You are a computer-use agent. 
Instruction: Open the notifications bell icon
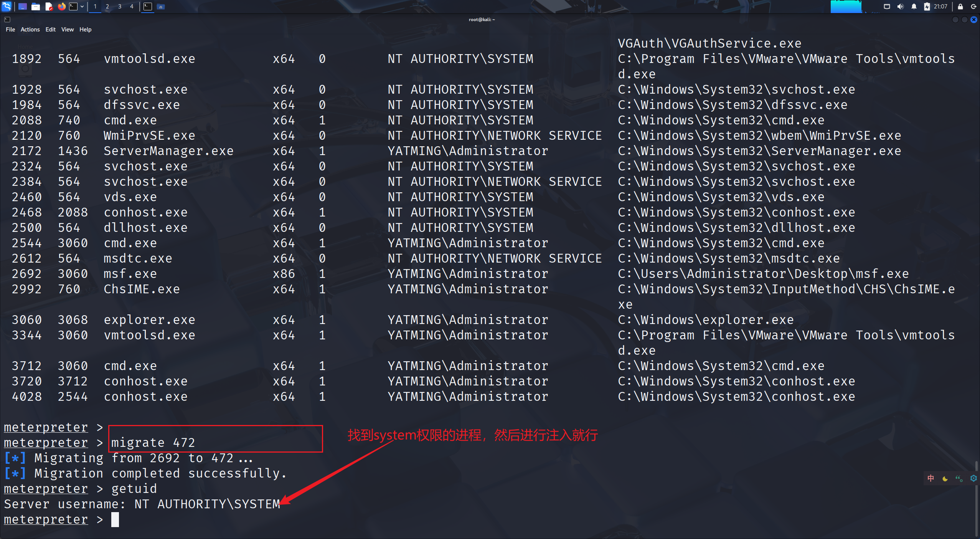point(914,7)
